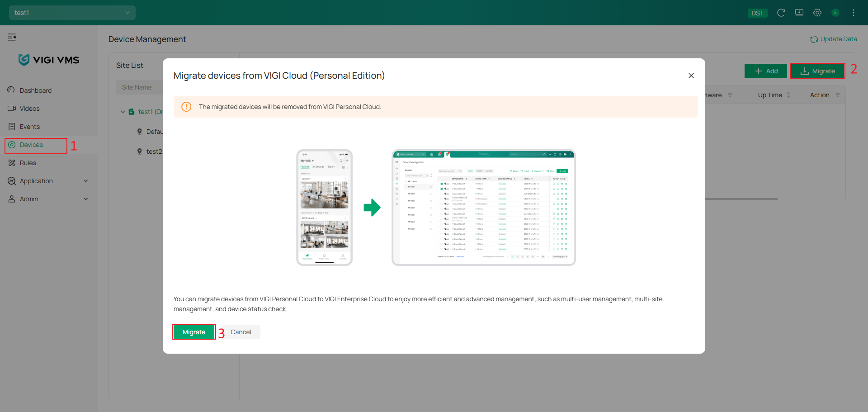Focus the Site Name search field
This screenshot has width=868, height=412.
click(x=140, y=87)
